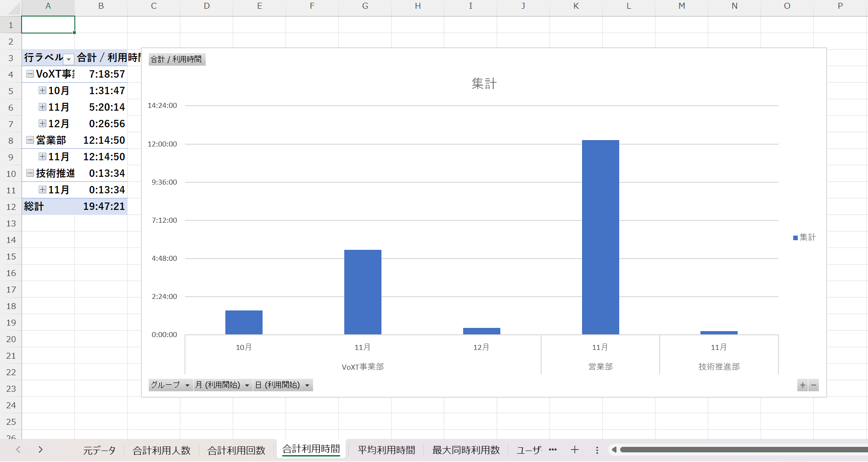Click the chart expand field plus button

(x=802, y=385)
